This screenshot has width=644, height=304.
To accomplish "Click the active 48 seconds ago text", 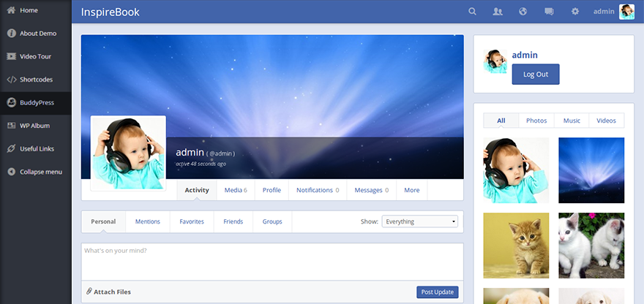I will [201, 164].
